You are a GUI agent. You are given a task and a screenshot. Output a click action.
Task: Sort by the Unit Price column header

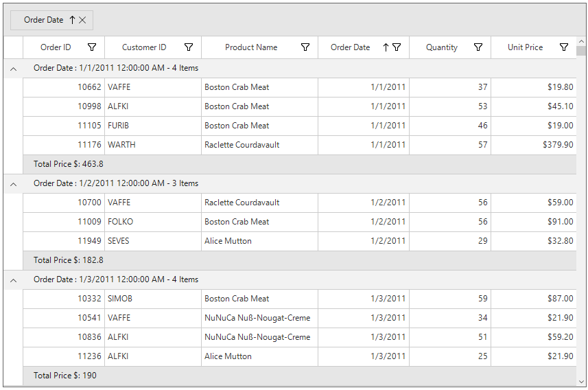click(525, 47)
